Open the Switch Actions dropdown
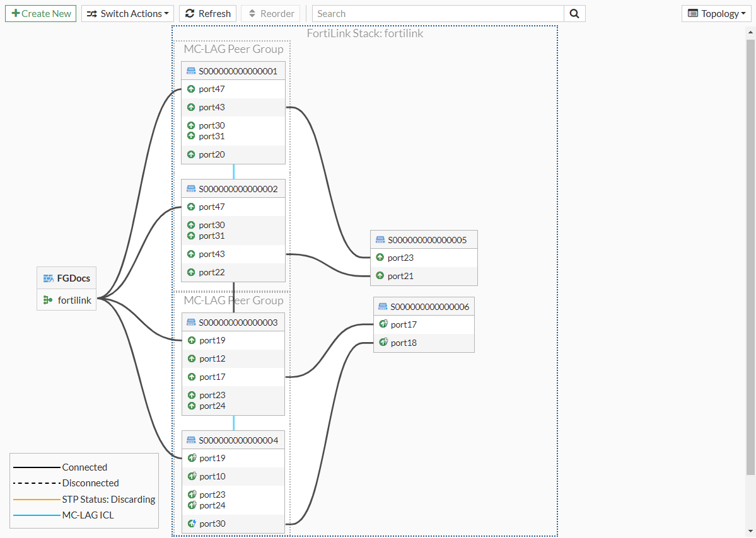 coord(127,14)
